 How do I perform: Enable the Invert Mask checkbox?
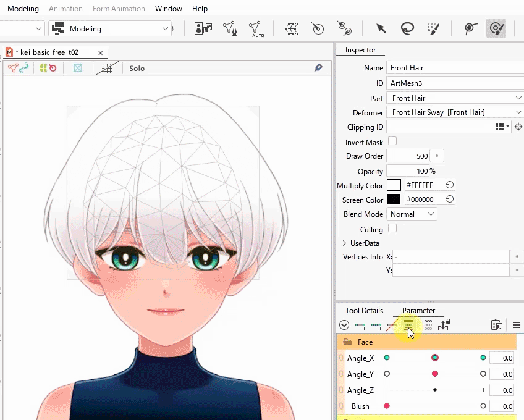tap(392, 142)
